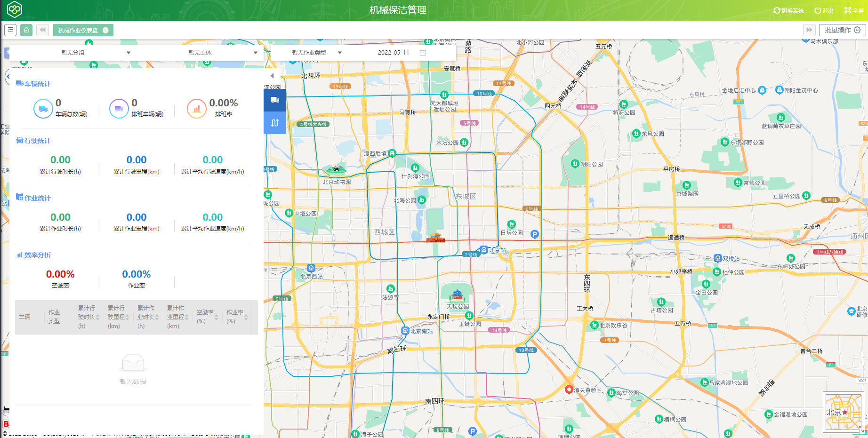Click the 天坛公园 temple marker on map

click(458, 295)
